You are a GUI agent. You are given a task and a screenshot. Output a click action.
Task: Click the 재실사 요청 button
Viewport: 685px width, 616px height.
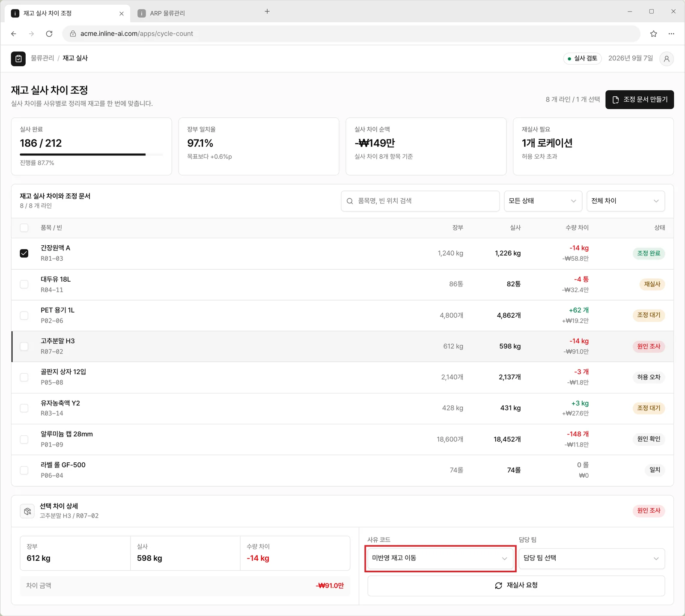click(x=516, y=586)
